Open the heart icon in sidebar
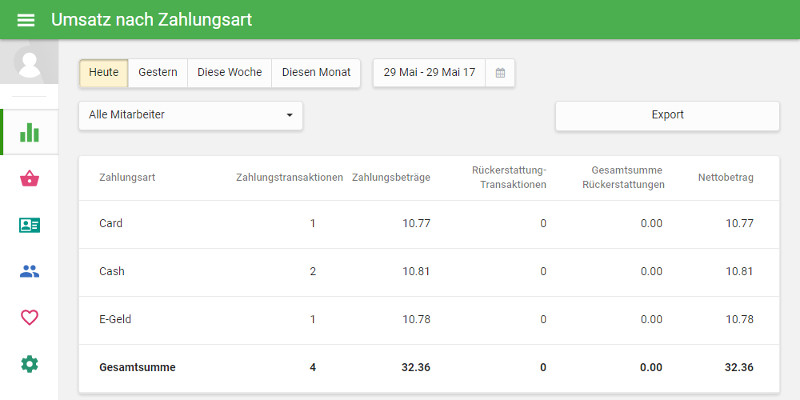Viewport: 800px width, 400px height. (x=29, y=317)
